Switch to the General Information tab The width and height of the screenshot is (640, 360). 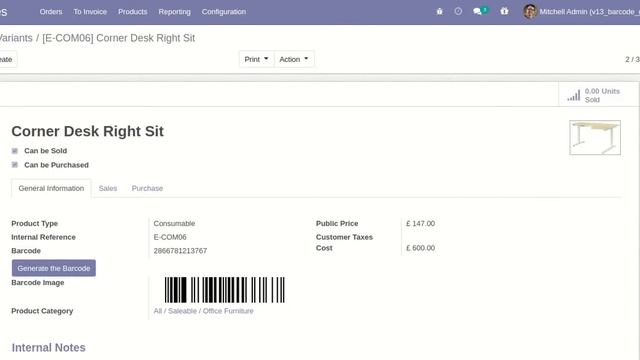[x=51, y=188]
